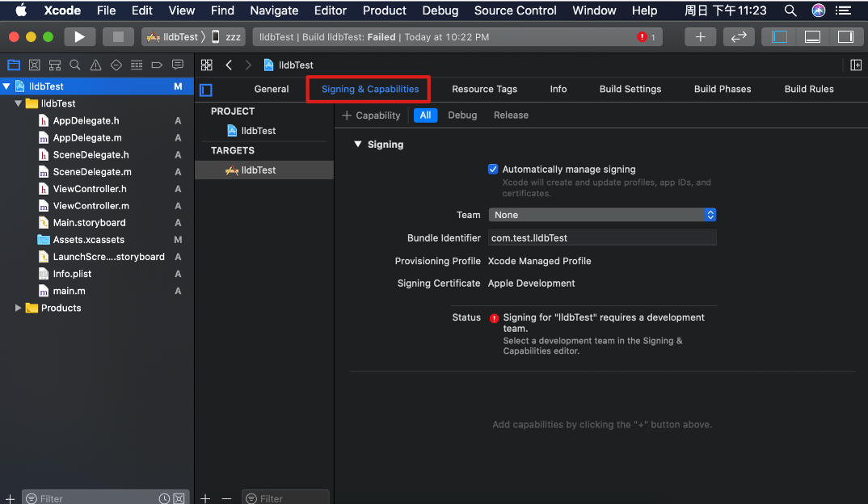Click the red error indicator in activity bar
Image resolution: width=868 pixels, height=504 pixels.
pyautogui.click(x=642, y=37)
